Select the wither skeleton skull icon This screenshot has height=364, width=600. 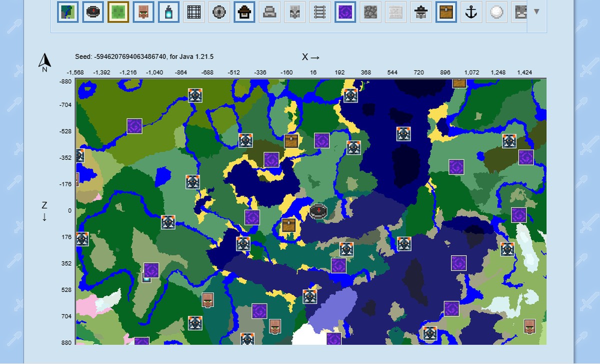[294, 12]
